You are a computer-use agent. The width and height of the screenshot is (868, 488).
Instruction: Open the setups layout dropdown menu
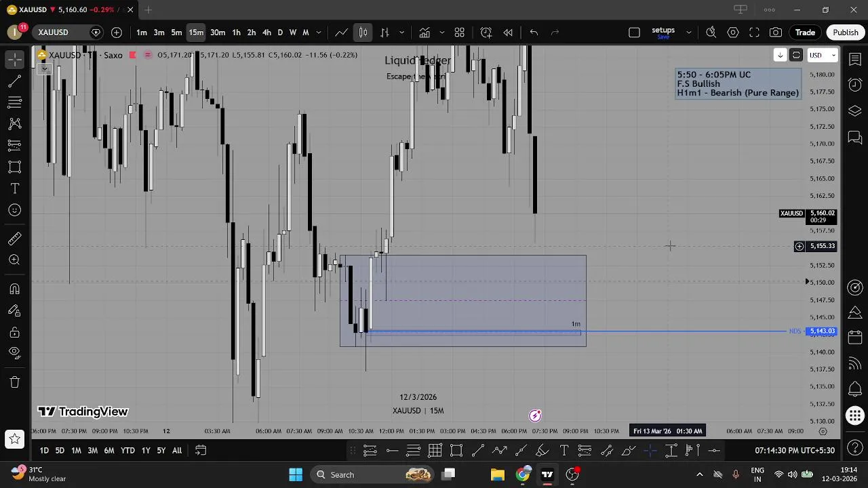point(689,33)
